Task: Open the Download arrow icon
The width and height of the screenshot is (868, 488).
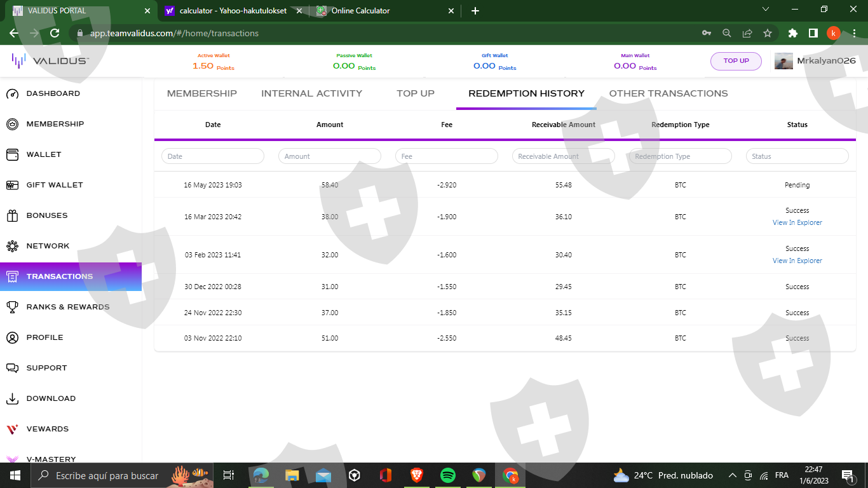Action: (x=12, y=398)
